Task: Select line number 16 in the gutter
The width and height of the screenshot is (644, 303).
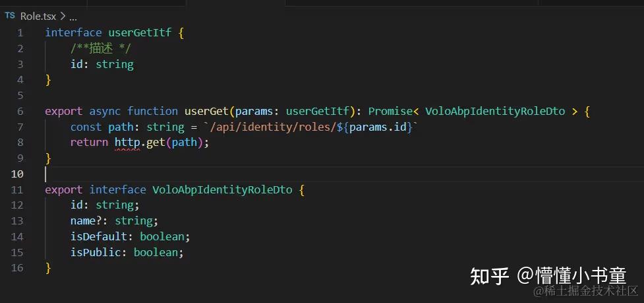Action: tap(17, 268)
